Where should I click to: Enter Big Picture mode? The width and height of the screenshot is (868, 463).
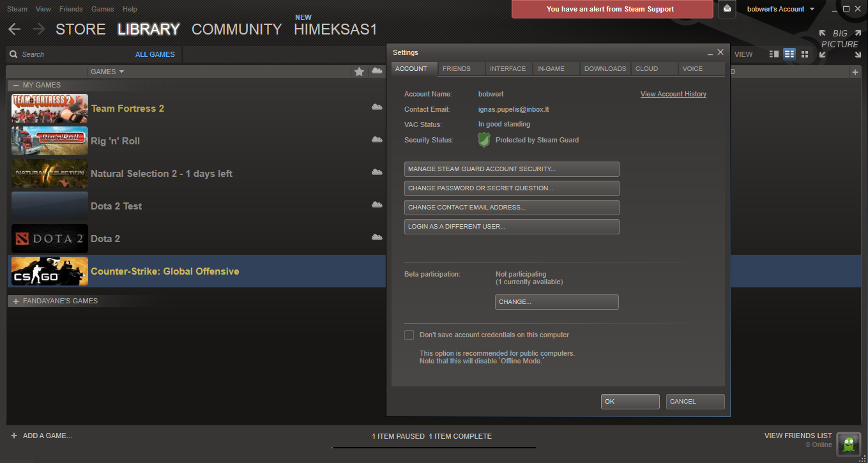tap(839, 43)
